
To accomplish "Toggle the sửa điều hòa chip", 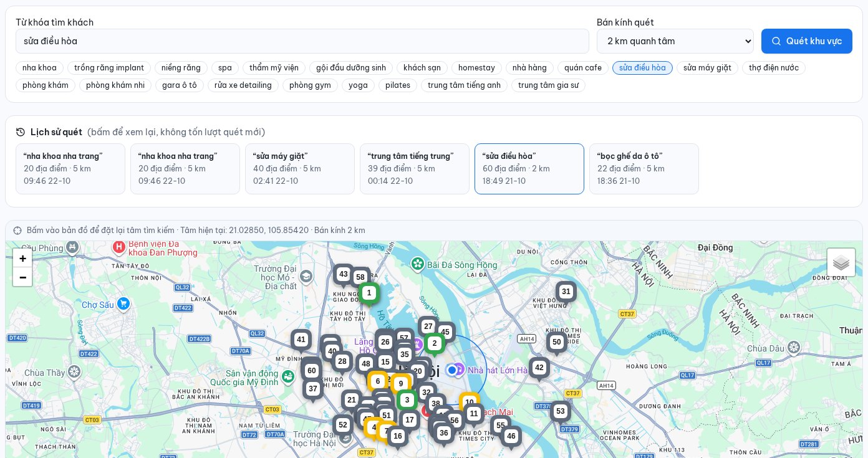I will tap(642, 68).
